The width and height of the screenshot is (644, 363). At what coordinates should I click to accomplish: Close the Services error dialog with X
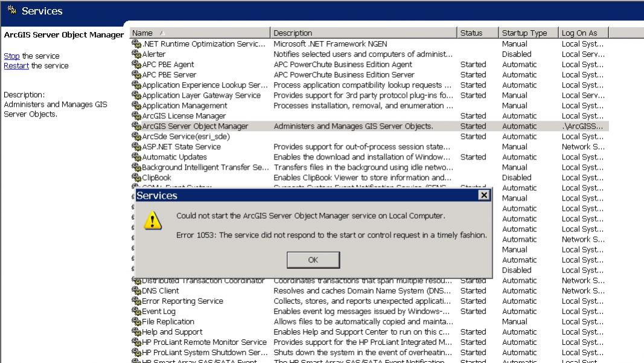click(x=484, y=195)
